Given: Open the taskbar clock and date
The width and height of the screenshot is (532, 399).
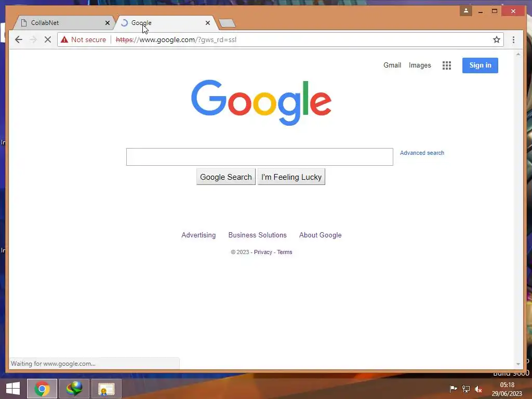Looking at the screenshot, I should click(x=507, y=389).
